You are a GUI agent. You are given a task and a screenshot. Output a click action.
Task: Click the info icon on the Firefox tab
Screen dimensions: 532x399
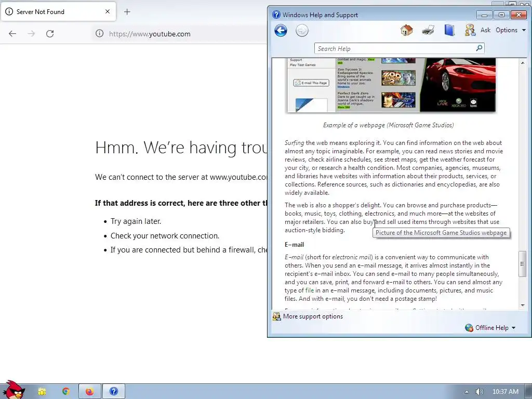(9, 11)
